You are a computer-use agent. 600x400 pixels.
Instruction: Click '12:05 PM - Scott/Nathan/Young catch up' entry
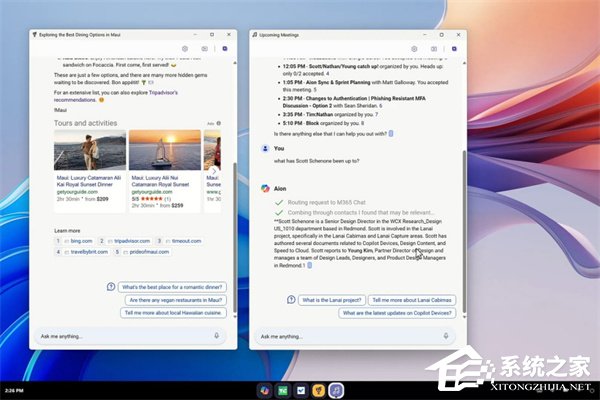(363, 70)
